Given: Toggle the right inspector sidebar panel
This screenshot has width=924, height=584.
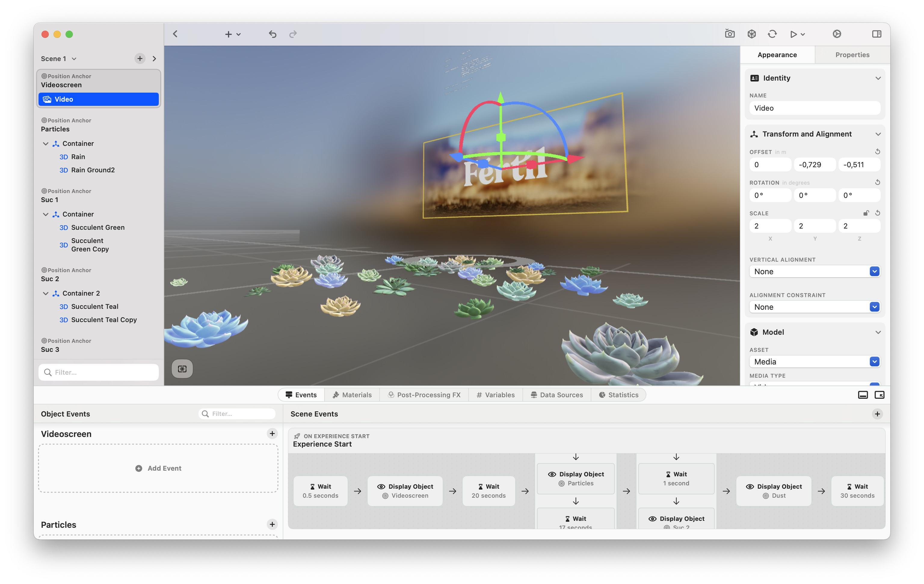Looking at the screenshot, I should click(876, 34).
